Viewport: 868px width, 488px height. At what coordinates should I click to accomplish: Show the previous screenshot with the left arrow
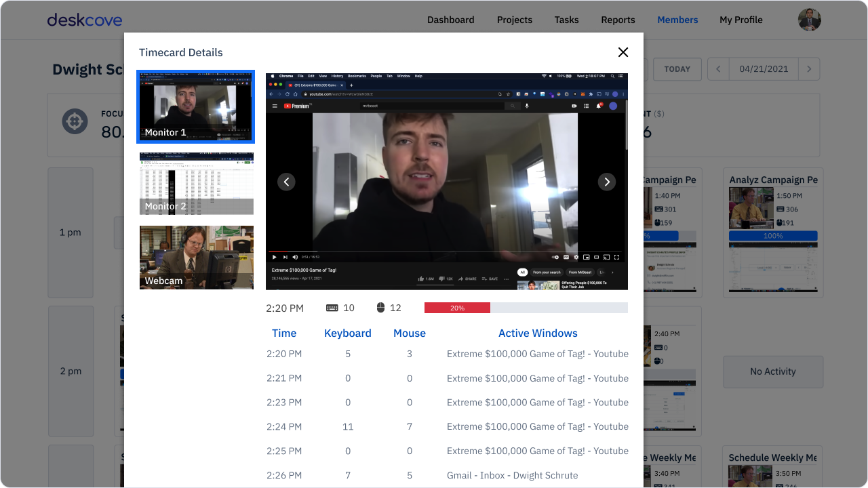tap(286, 182)
